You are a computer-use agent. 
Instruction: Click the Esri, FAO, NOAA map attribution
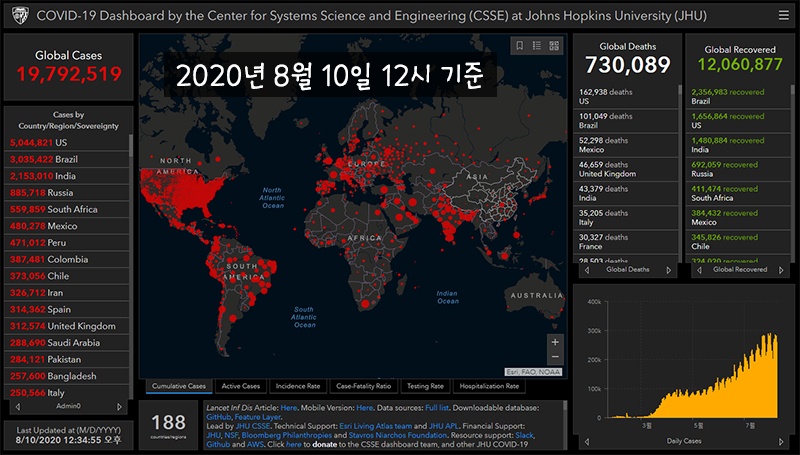pyautogui.click(x=533, y=372)
